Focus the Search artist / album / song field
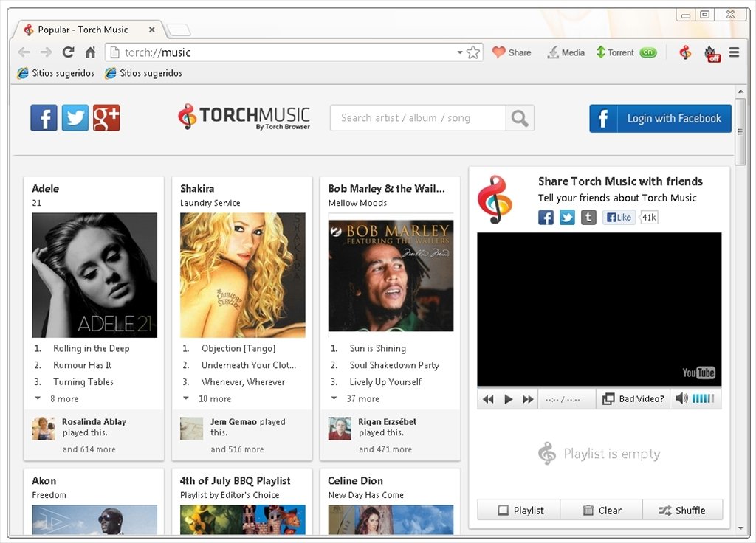This screenshot has height=543, width=756. [x=418, y=117]
